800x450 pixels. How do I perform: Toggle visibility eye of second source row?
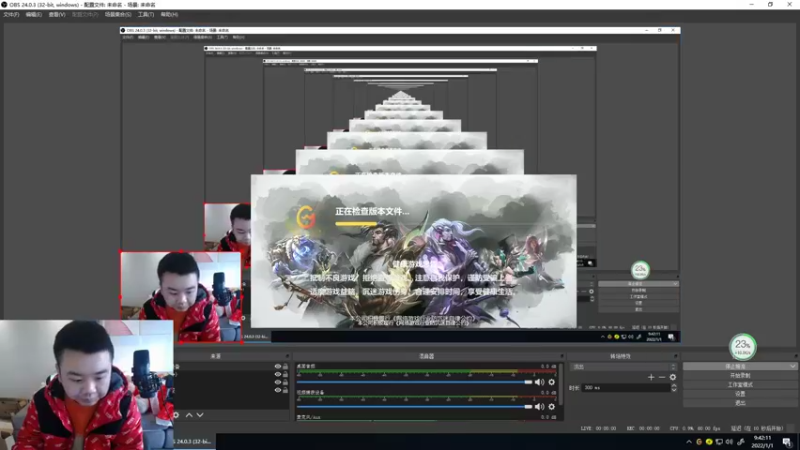click(x=278, y=374)
